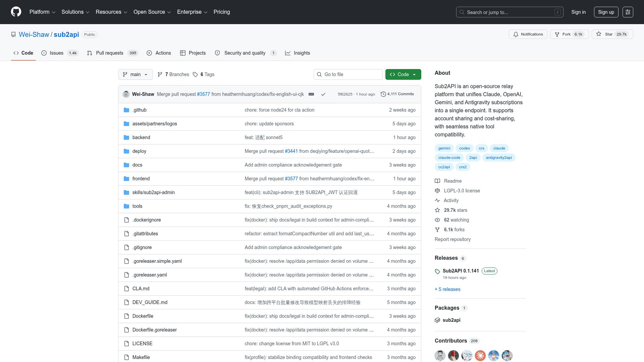Viewport: 644px width, 362px height.
Task: Switch to the Security and quality tab
Action: click(246, 53)
